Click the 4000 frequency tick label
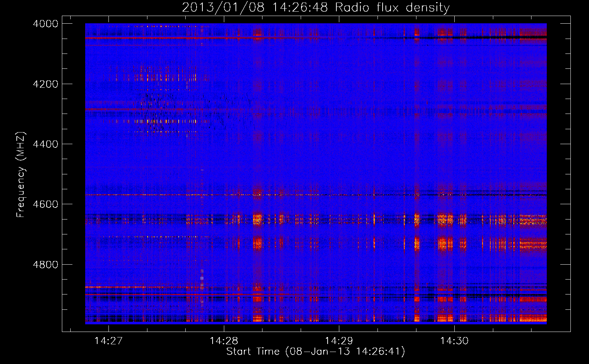Screen dimensions: 589x364 tap(45, 24)
